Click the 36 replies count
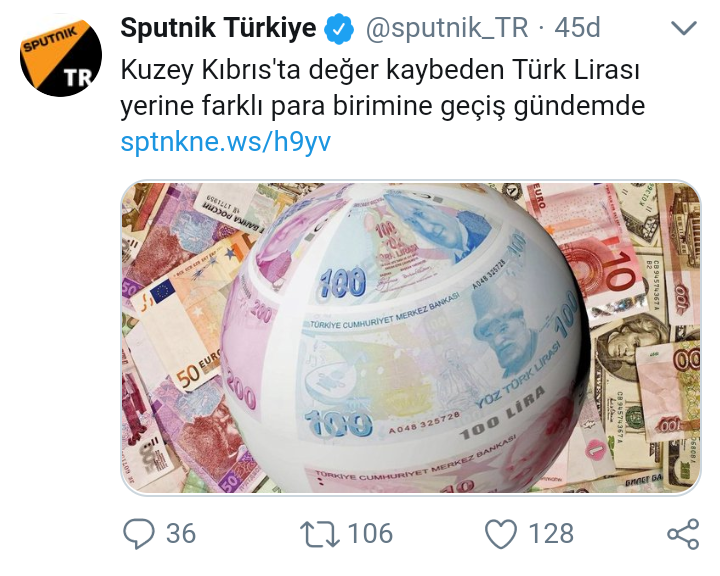Viewport: 720px width, 576px height. [x=181, y=534]
